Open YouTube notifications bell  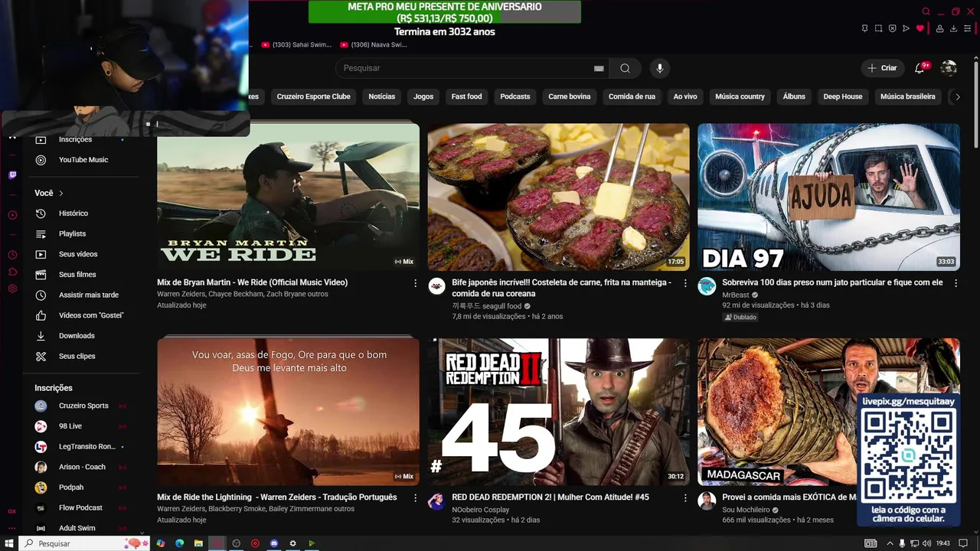tap(920, 68)
